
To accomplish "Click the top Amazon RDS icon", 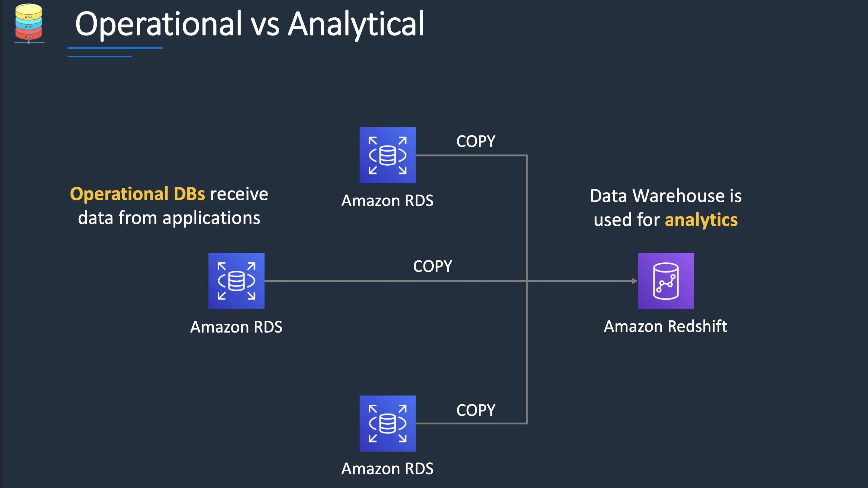I will 387,155.
